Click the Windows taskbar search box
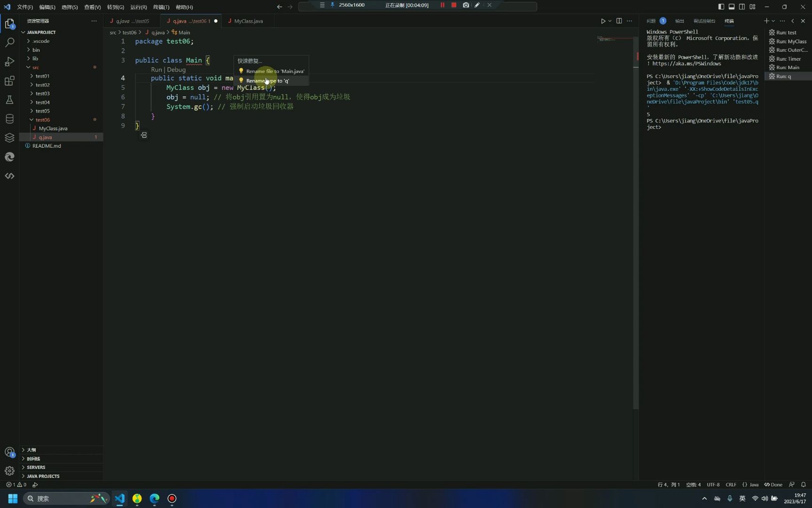The height and width of the screenshot is (508, 812). click(66, 499)
